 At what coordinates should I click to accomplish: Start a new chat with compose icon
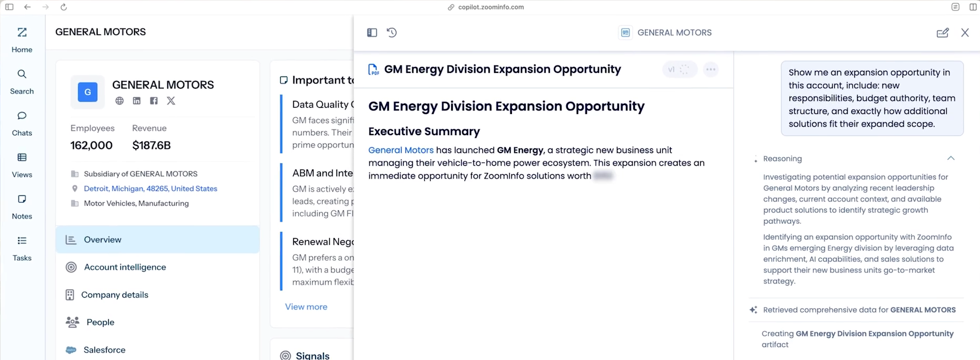click(943, 33)
